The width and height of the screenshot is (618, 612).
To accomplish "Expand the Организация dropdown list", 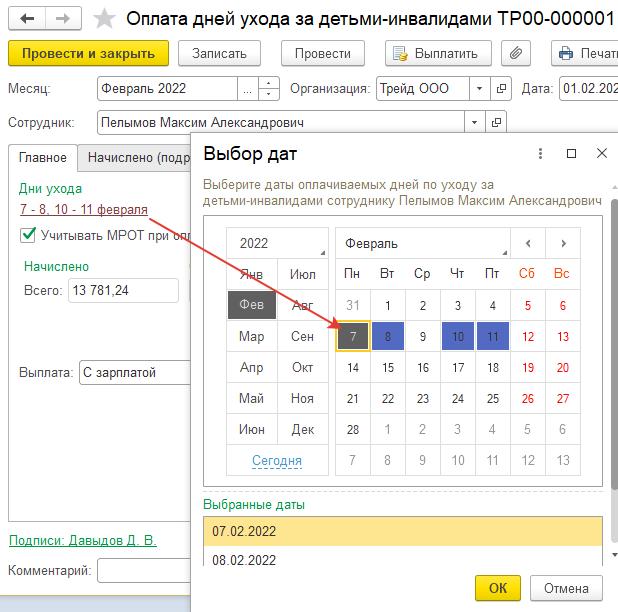I will click(479, 89).
